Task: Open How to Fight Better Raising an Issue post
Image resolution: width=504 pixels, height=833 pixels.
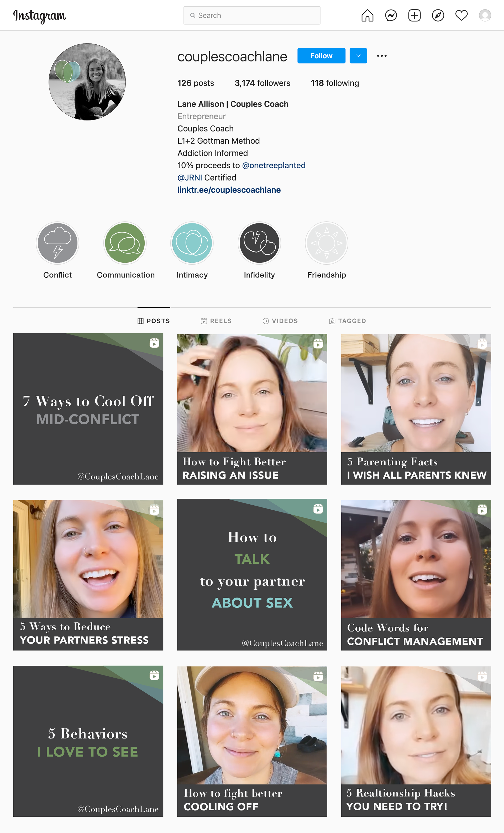Action: (x=252, y=409)
